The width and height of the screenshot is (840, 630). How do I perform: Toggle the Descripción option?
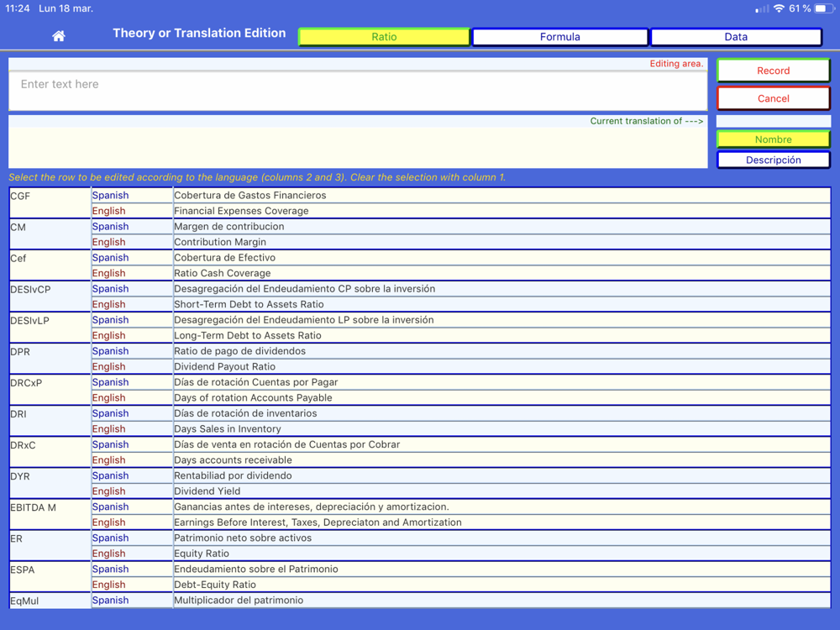773,160
